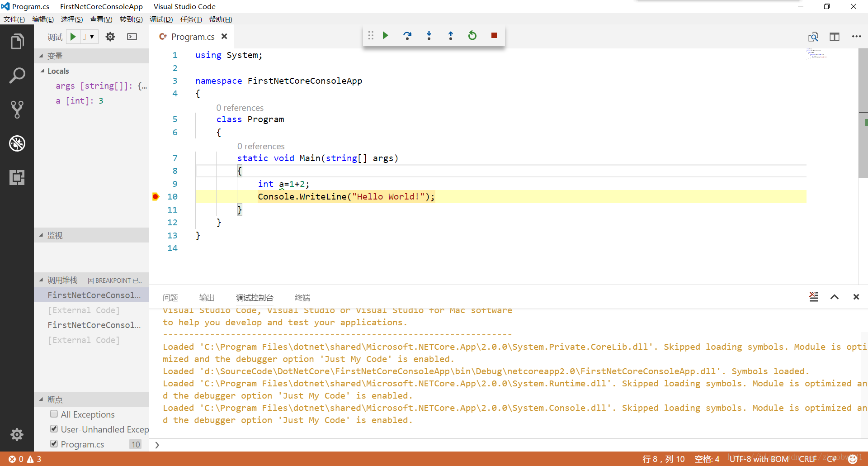The width and height of the screenshot is (868, 466).
Task: Enable the All Exceptions breakpoint checkbox
Action: [x=54, y=414]
